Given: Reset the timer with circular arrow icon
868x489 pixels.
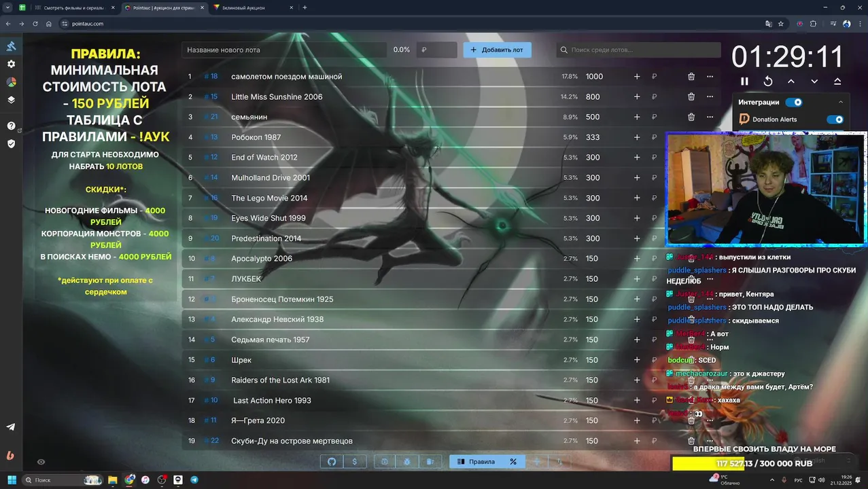Looking at the screenshot, I should coord(768,81).
